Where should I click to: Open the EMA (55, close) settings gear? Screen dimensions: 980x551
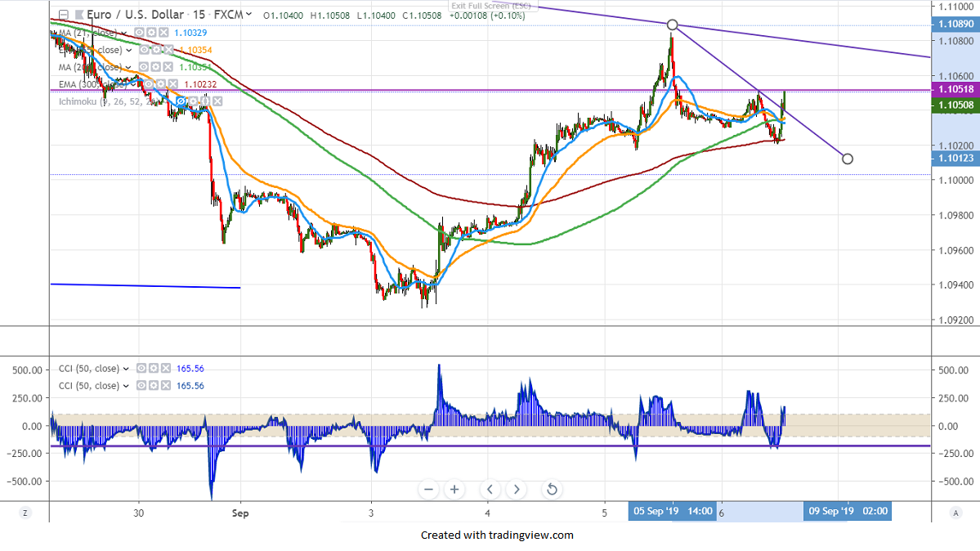[156, 49]
